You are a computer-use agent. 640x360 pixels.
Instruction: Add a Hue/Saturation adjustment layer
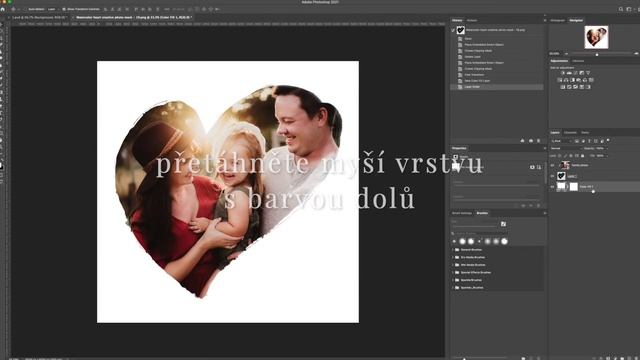tap(560, 80)
